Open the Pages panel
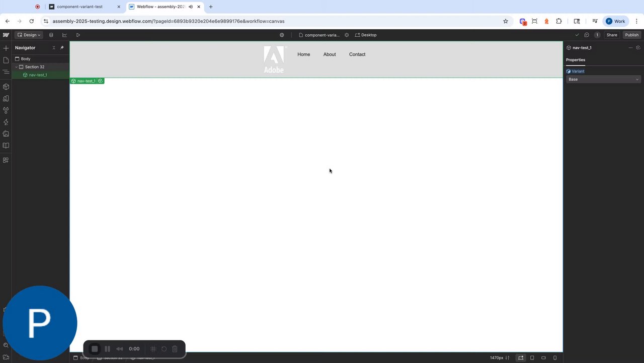 click(x=6, y=60)
